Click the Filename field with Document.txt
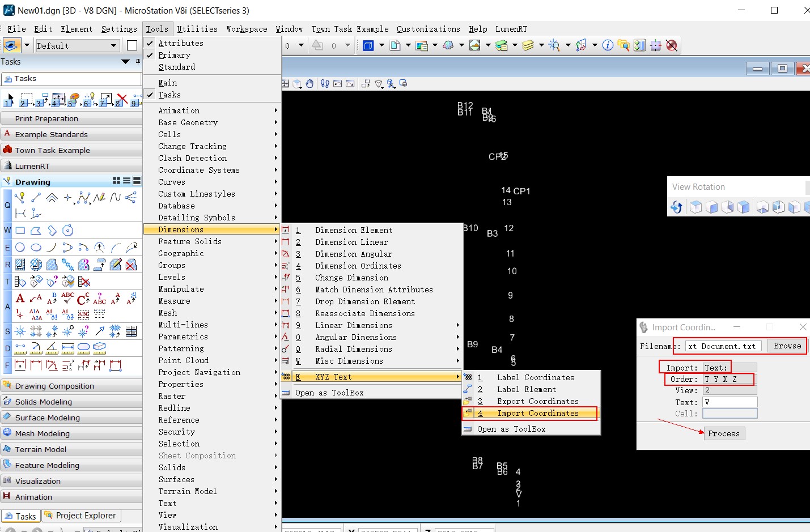810x532 pixels. pyautogui.click(x=724, y=346)
